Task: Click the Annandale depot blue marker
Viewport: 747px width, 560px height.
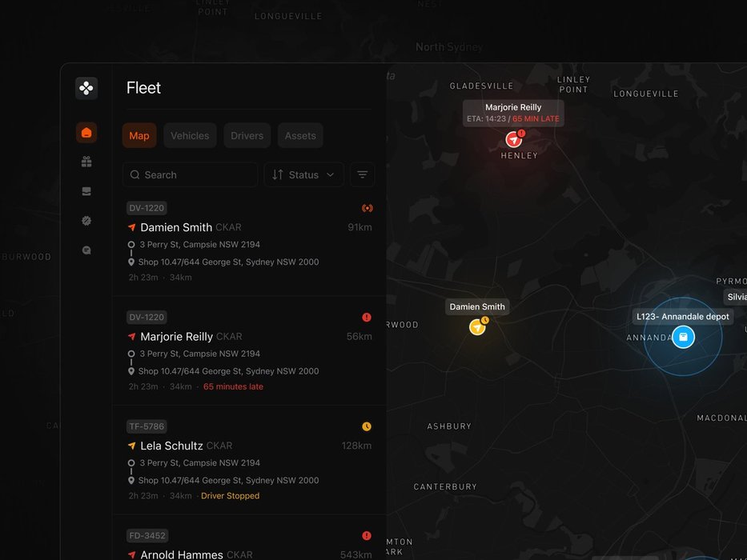Action: (683, 337)
